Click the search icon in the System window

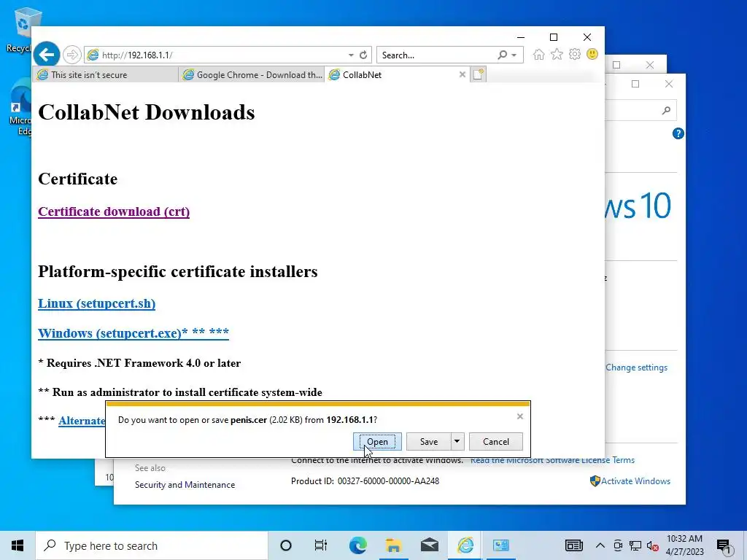tap(666, 111)
